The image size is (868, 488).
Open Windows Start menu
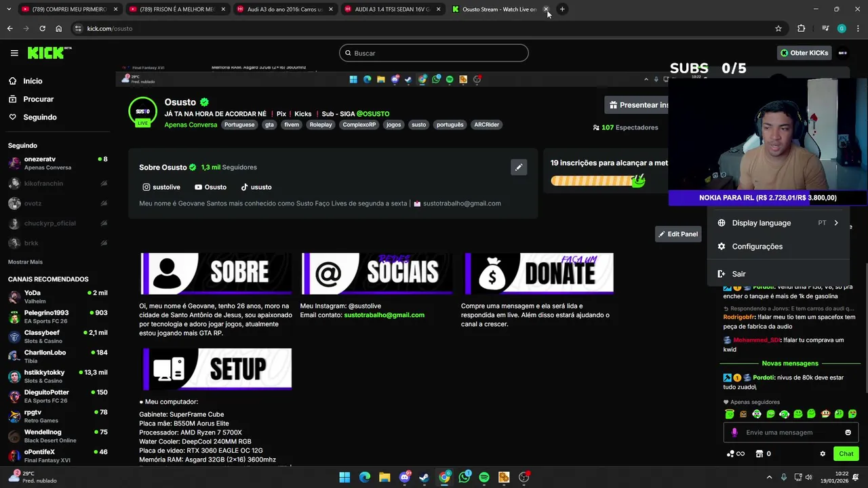[344, 478]
